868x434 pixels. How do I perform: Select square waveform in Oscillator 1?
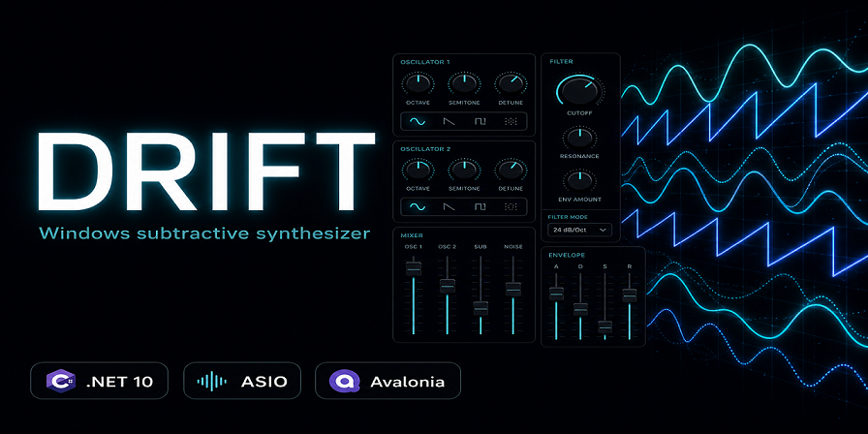[480, 121]
